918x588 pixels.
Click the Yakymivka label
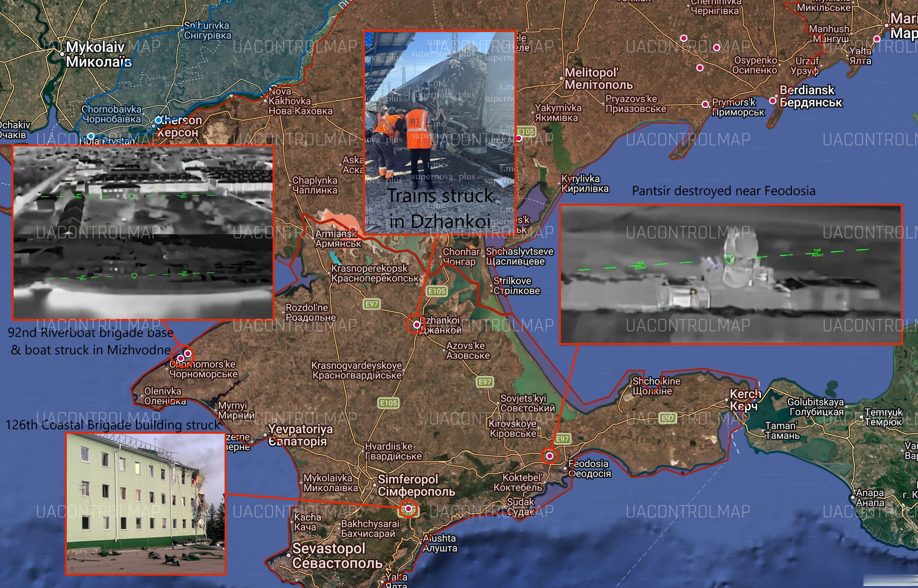point(558,113)
